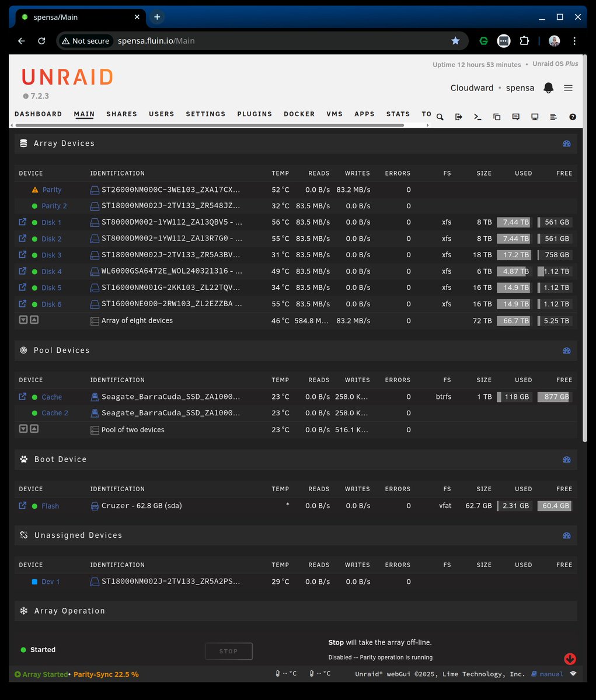Open the terminal icon in the toolbar
Viewport: 596px width, 700px height.
[x=478, y=117]
